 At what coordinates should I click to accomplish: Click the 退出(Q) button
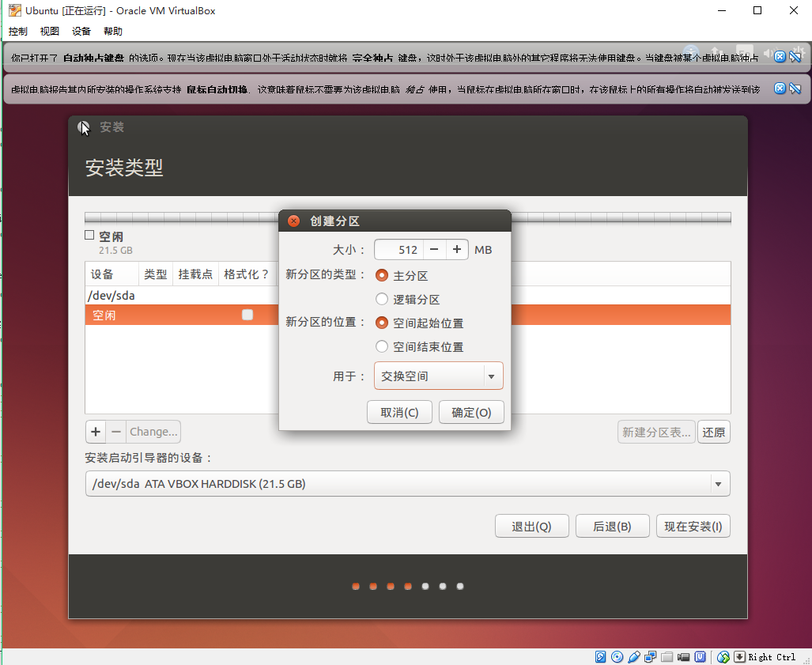click(532, 526)
